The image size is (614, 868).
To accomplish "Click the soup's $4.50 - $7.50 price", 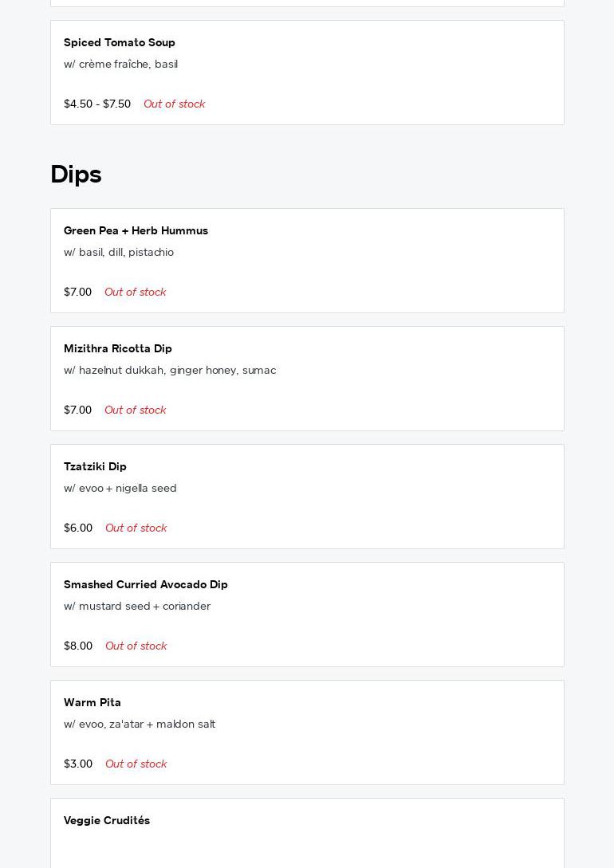I will [x=97, y=104].
